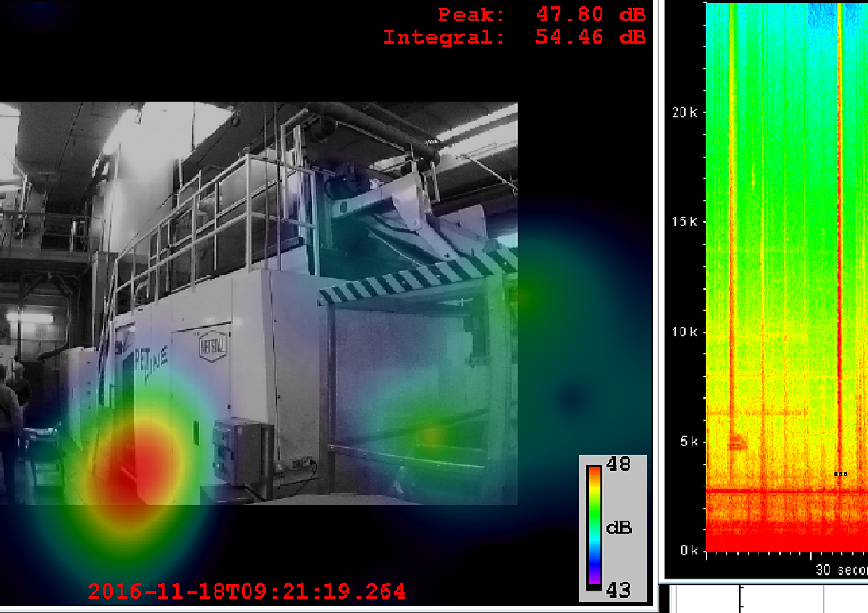Click the 15 k frequency axis label
Viewport: 868px width, 613px height.
pyautogui.click(x=684, y=222)
